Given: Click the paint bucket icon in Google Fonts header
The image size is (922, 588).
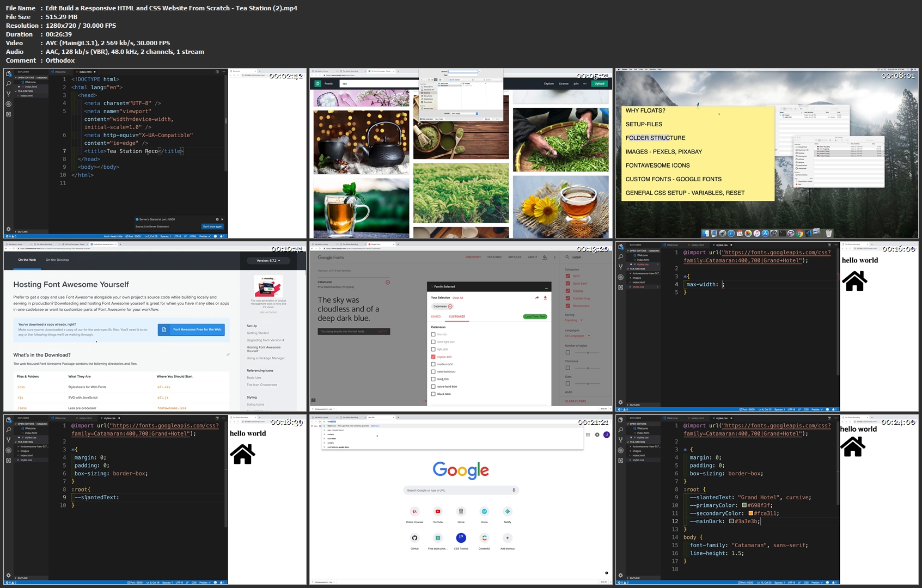Looking at the screenshot, I should (x=545, y=257).
